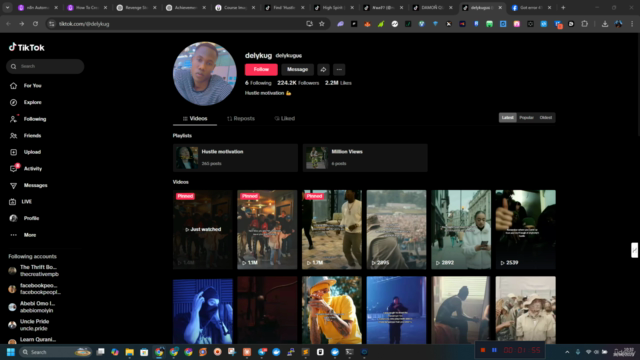
Task: Click the TikTok logo
Action: tap(27, 47)
